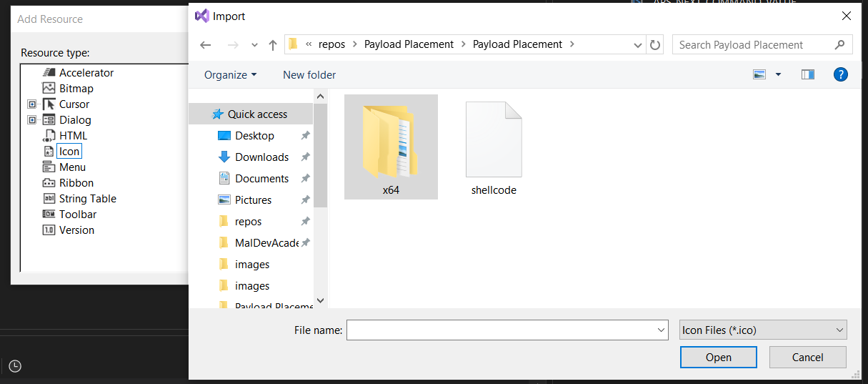The image size is (868, 384).
Task: Open the Organize menu
Action: click(230, 75)
